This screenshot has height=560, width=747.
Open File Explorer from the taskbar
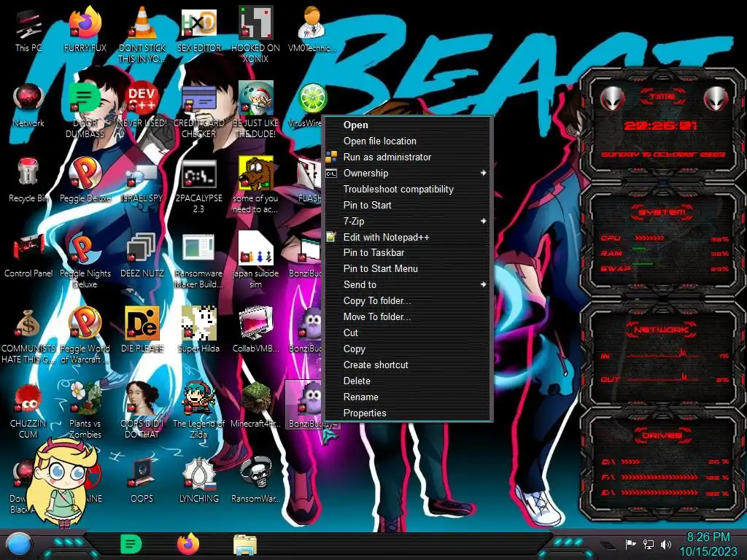click(x=245, y=545)
